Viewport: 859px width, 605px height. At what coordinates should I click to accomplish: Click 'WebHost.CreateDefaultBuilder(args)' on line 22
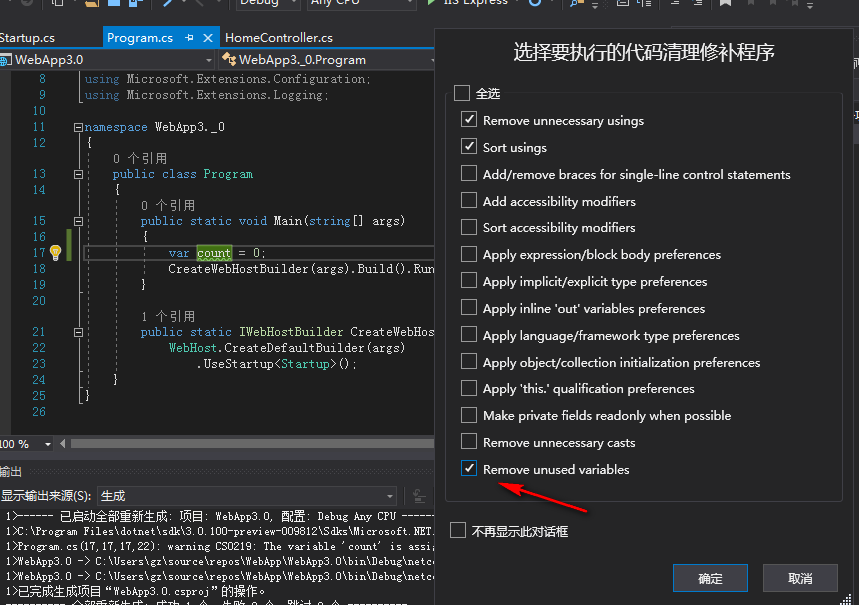coord(287,348)
